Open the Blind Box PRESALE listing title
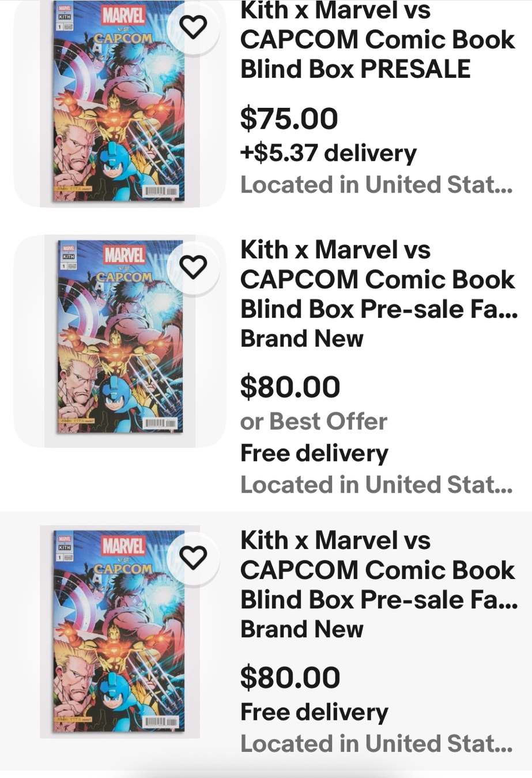Image resolution: width=532 pixels, height=778 pixels. click(x=377, y=40)
